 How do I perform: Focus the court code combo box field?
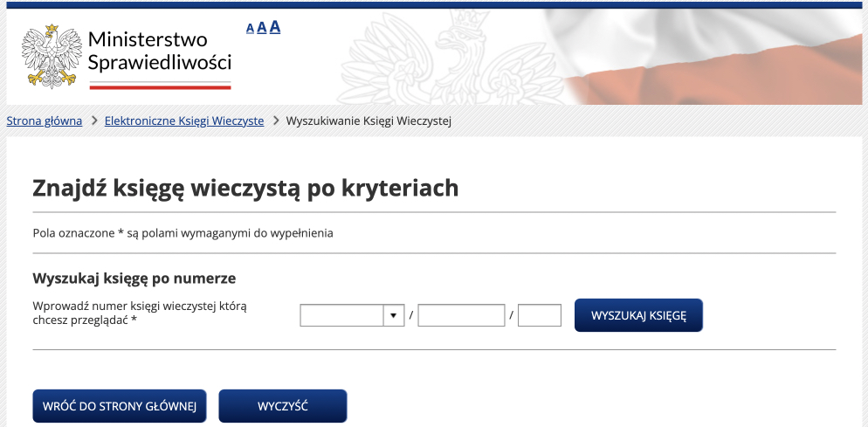pyautogui.click(x=341, y=315)
